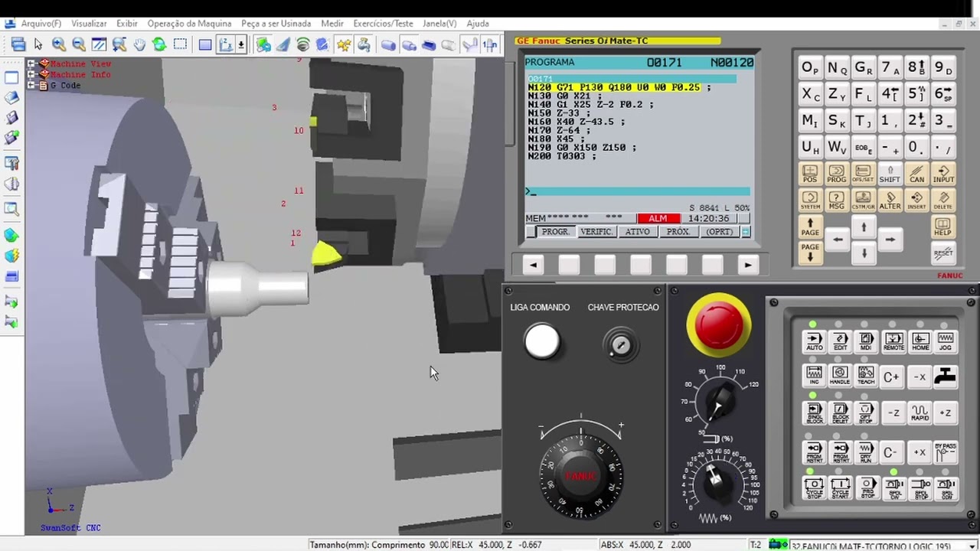This screenshot has height=551, width=980.
Task: Click the OFS/SET function key
Action: pos(863,174)
